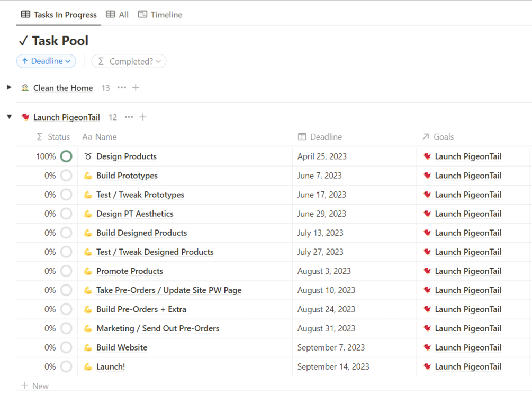Open the ellipsis menu for Clean the Home

coord(122,88)
